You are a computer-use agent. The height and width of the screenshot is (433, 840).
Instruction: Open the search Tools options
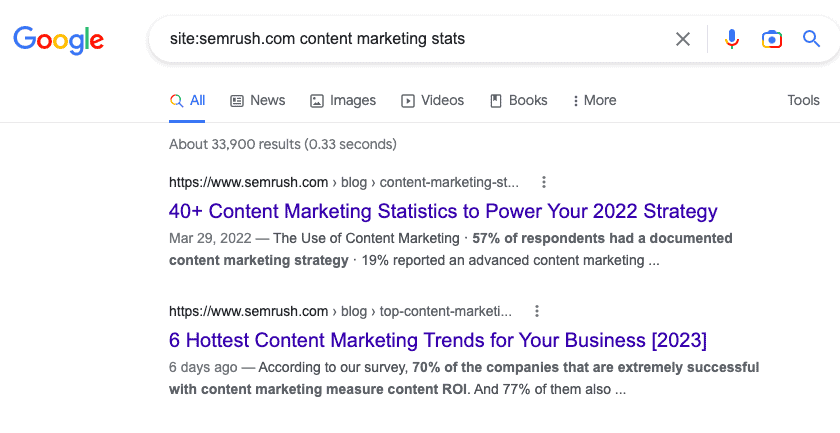(803, 100)
